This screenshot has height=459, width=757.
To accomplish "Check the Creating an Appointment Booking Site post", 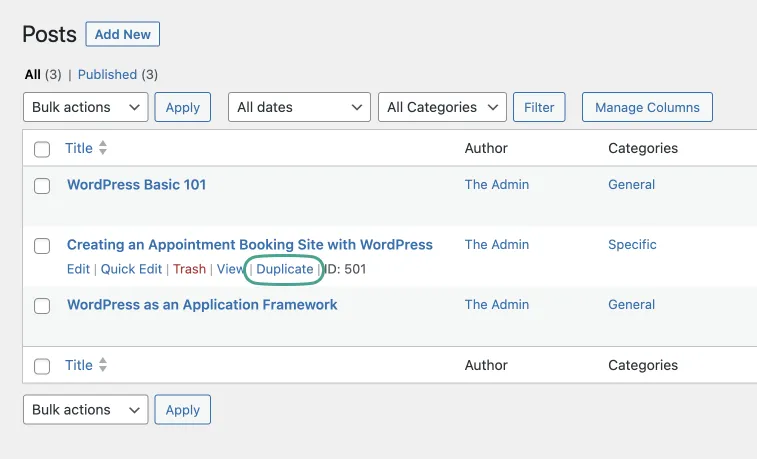I will pos(42,246).
